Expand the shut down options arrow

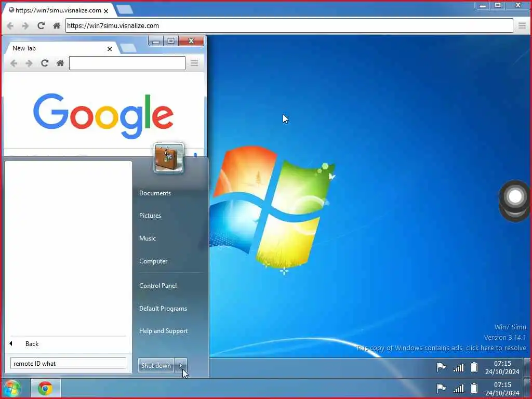(181, 365)
